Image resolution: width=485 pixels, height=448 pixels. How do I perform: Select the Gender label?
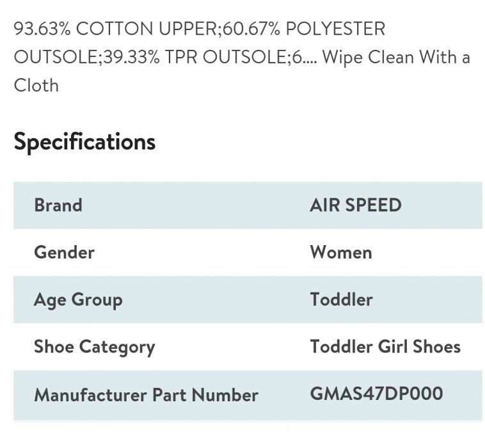(x=64, y=252)
